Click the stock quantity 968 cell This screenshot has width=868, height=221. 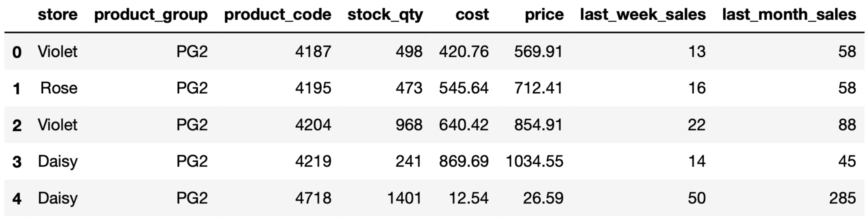click(x=409, y=125)
